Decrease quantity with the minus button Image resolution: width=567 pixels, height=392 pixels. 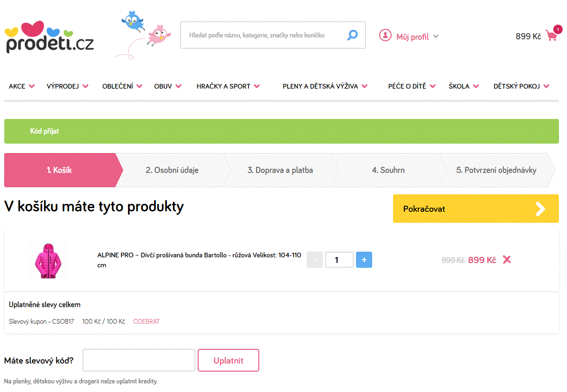pyautogui.click(x=315, y=260)
